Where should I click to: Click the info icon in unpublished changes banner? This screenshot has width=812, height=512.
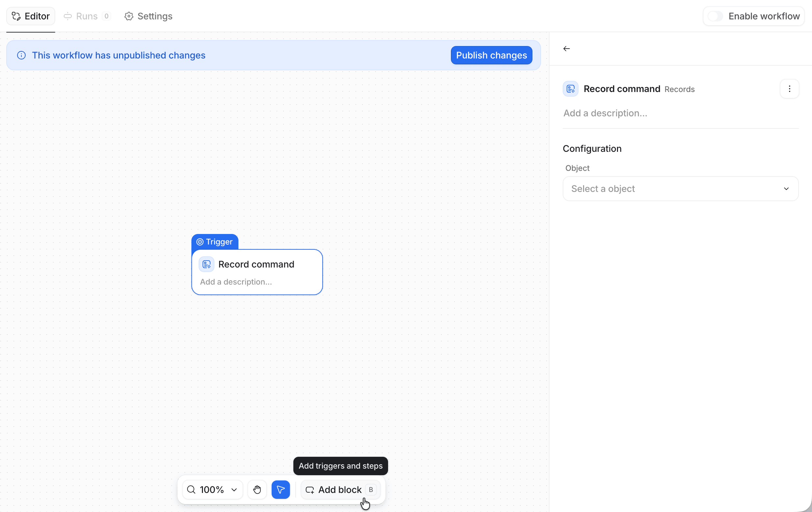click(21, 55)
